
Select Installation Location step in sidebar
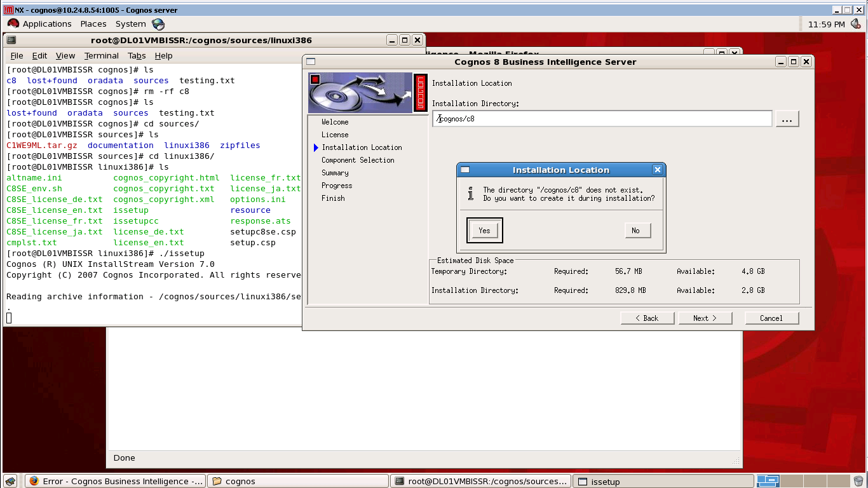click(x=362, y=147)
